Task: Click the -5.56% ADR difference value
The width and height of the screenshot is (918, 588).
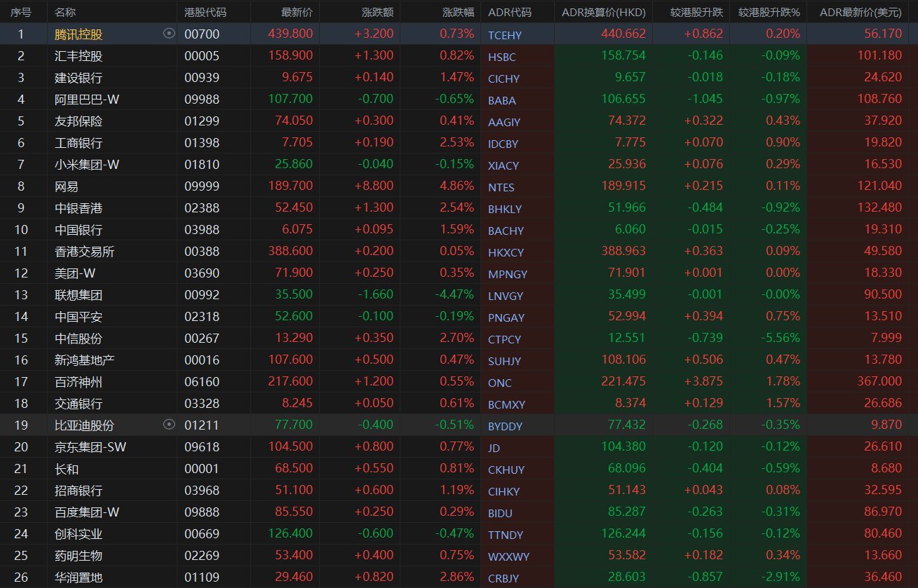Action: [x=780, y=338]
